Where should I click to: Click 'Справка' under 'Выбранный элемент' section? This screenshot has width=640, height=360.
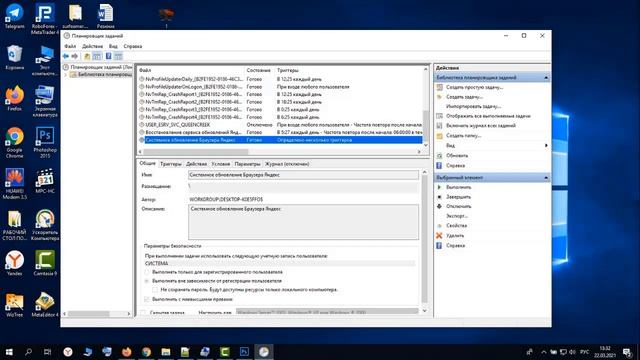(x=456, y=245)
